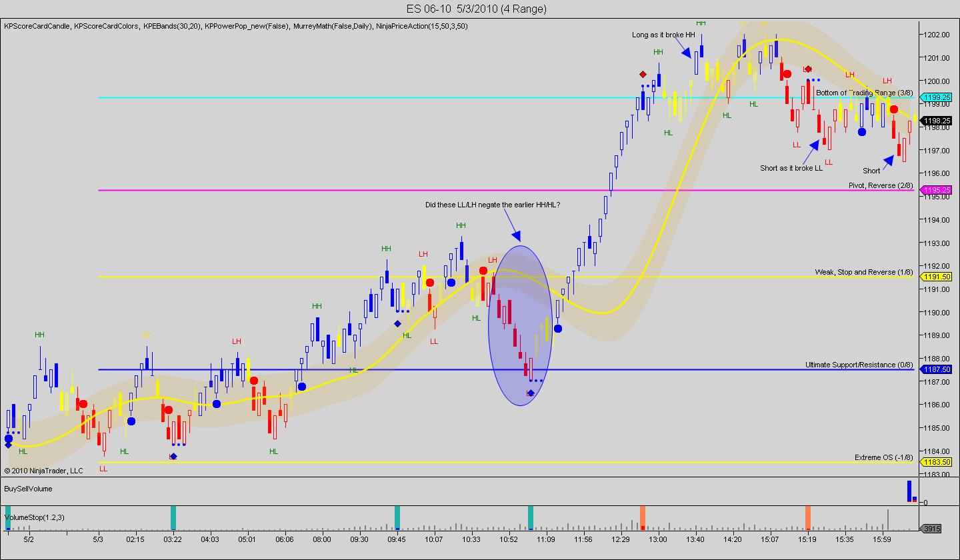This screenshot has width=960, height=560.
Task: Select the orange VolumeStop bar above 15:19
Action: [808, 518]
